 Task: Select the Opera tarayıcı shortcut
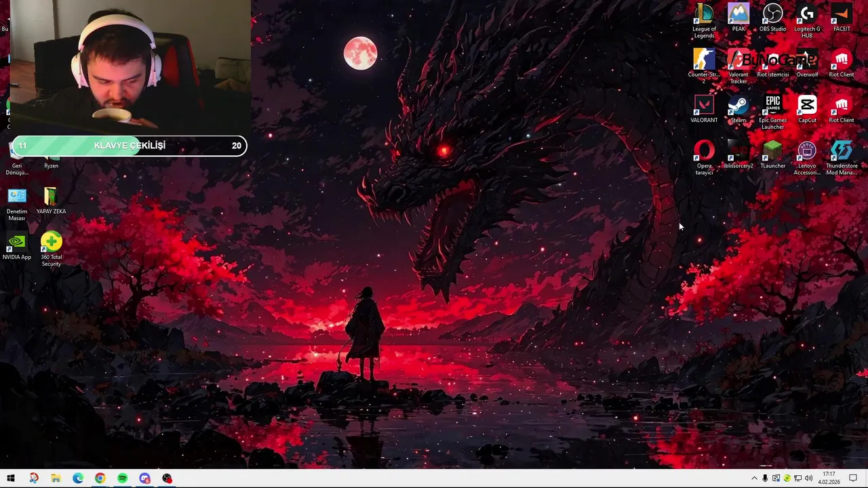pyautogui.click(x=704, y=157)
